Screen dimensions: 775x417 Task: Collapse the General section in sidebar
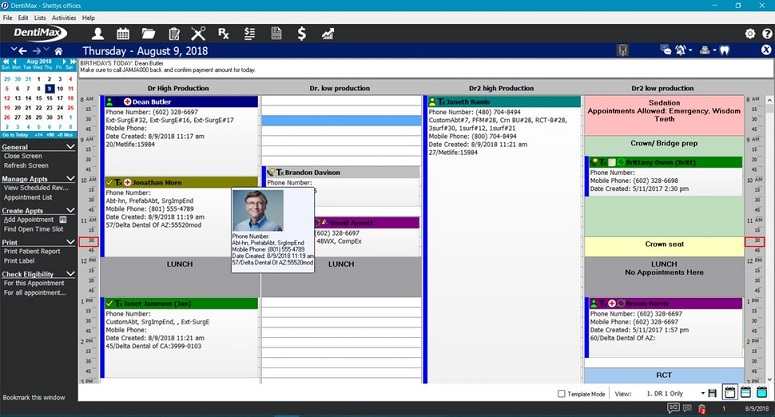[70, 147]
